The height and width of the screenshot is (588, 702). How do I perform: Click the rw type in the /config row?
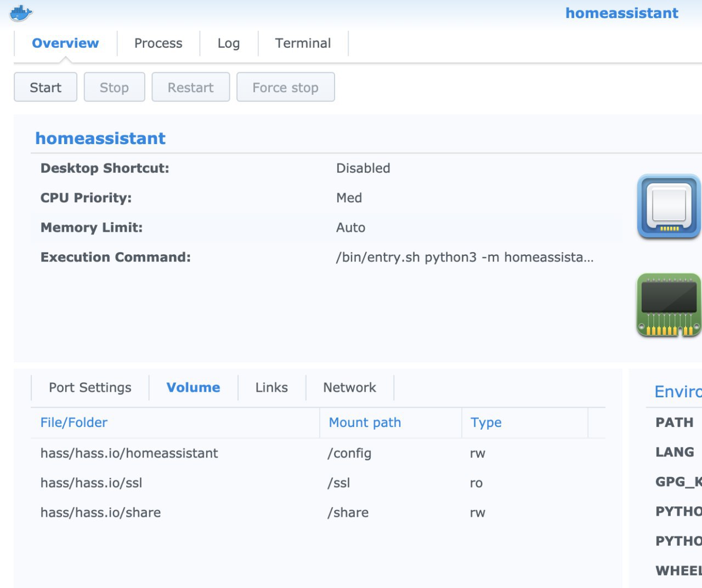tap(477, 454)
